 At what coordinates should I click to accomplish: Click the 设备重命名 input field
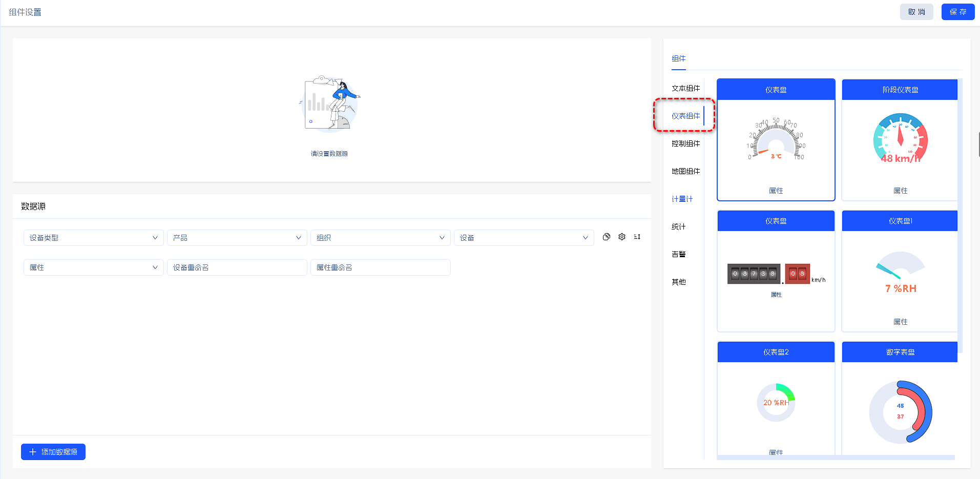pyautogui.click(x=237, y=267)
